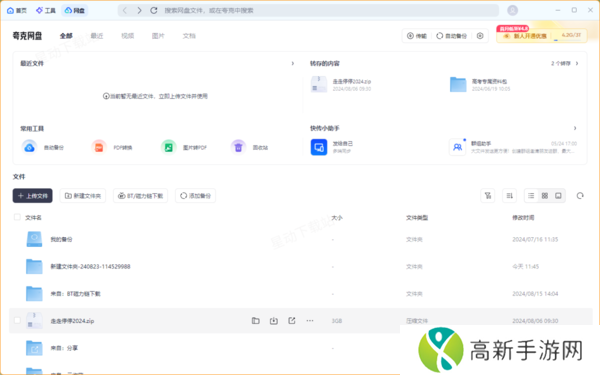The width and height of the screenshot is (600, 375).
Task: Open the file filter icon
Action: pos(488,196)
